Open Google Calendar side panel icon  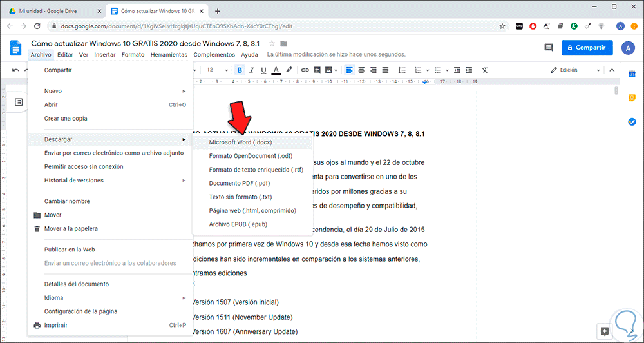(632, 74)
